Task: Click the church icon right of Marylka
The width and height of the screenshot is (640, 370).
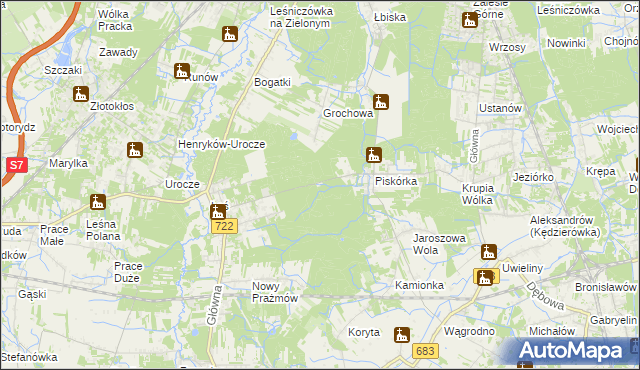Action: point(135,150)
